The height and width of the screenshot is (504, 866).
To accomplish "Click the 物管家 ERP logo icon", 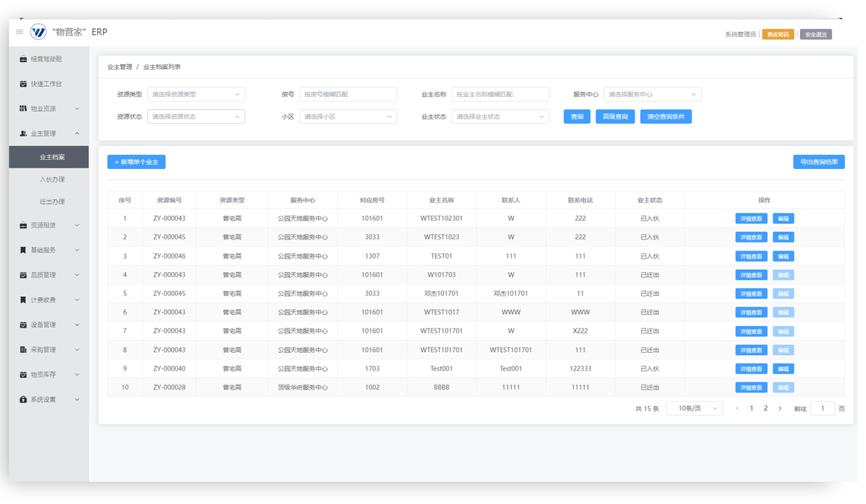I will [x=39, y=32].
